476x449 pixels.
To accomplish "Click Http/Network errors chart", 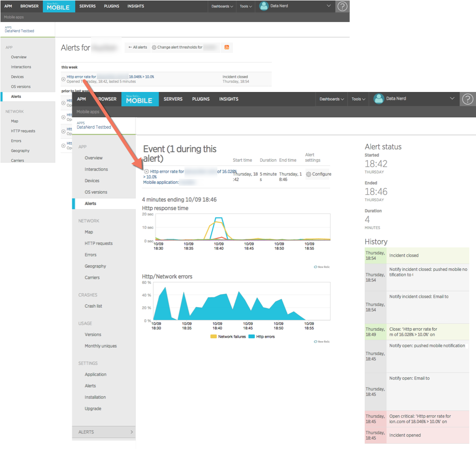I will [241, 301].
